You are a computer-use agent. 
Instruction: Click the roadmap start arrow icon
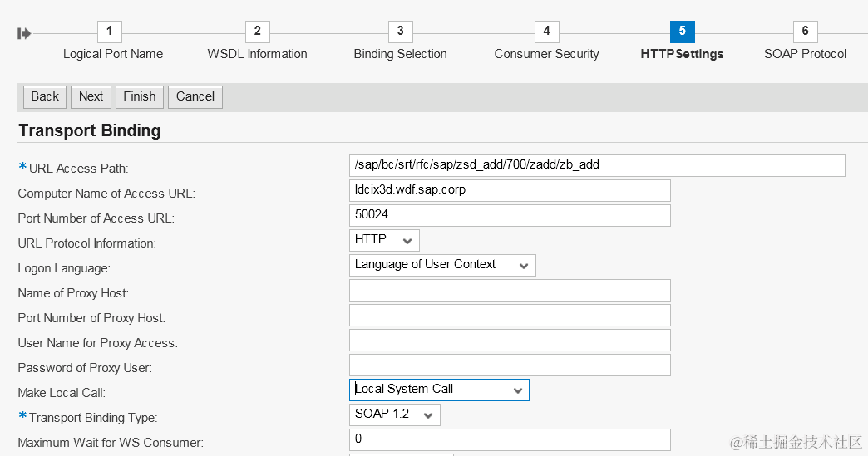(x=24, y=33)
